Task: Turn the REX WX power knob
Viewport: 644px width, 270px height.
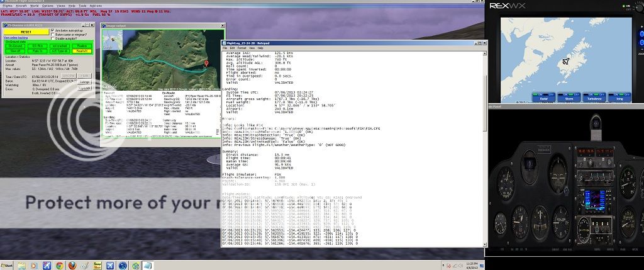Action: 639,8
